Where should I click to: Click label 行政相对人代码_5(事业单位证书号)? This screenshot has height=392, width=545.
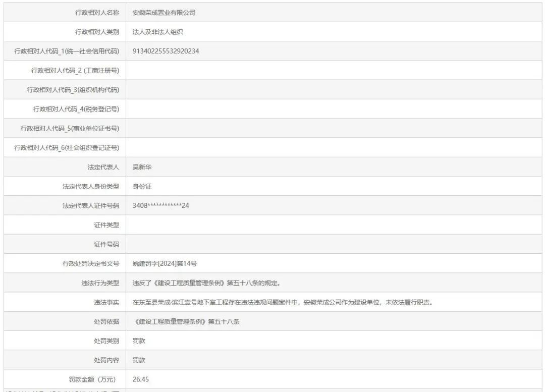click(x=70, y=129)
